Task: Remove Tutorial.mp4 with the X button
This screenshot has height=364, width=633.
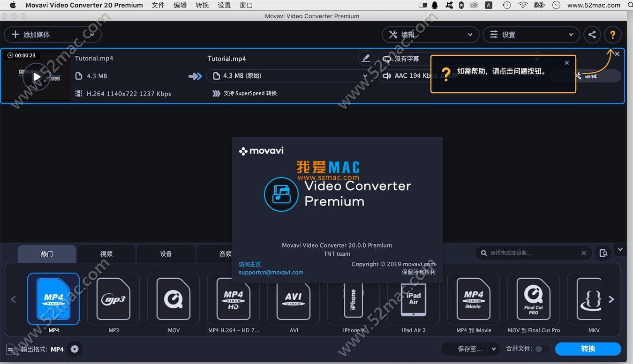Action: point(617,54)
